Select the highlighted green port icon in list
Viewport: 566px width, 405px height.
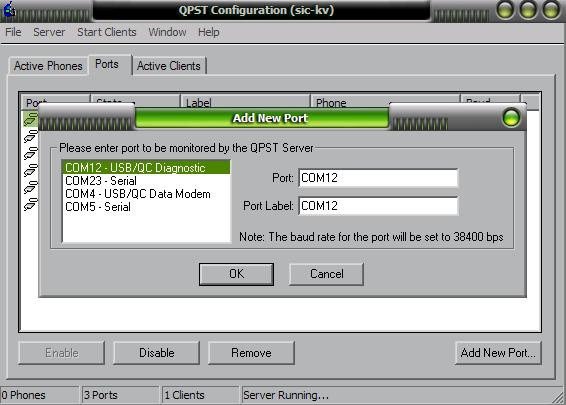pyautogui.click(x=31, y=119)
